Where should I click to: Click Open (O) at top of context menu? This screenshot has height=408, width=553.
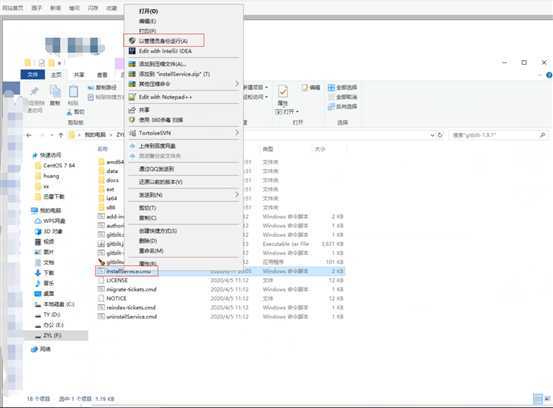click(148, 11)
